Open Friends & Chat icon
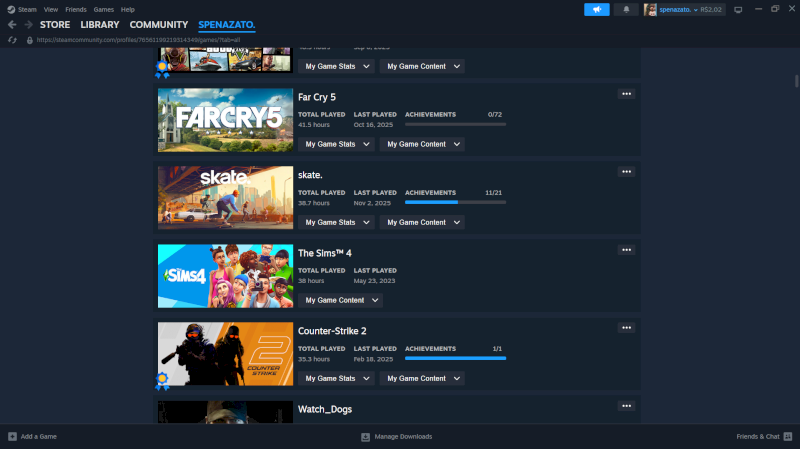Image resolution: width=800 pixels, height=449 pixels. tap(788, 436)
